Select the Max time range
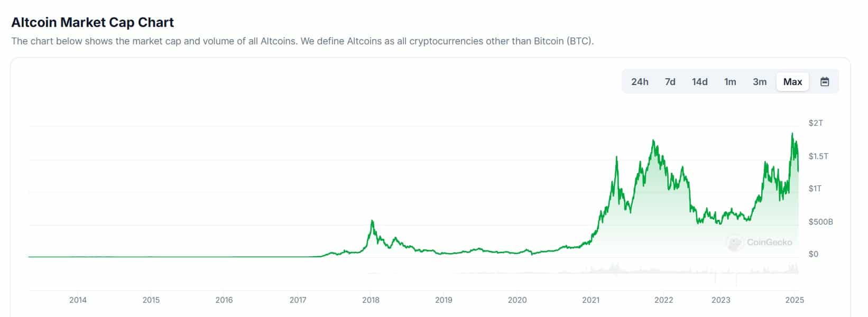Screen dimensions: 868x317 pos(792,82)
